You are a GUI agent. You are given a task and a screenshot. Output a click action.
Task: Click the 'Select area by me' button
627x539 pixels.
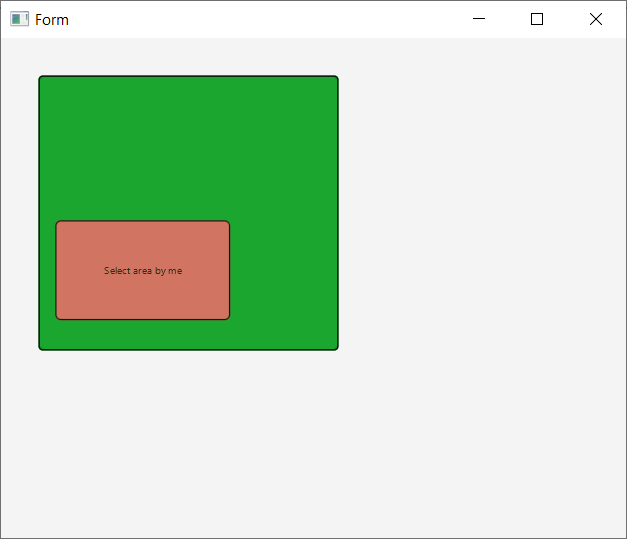pyautogui.click(x=143, y=270)
